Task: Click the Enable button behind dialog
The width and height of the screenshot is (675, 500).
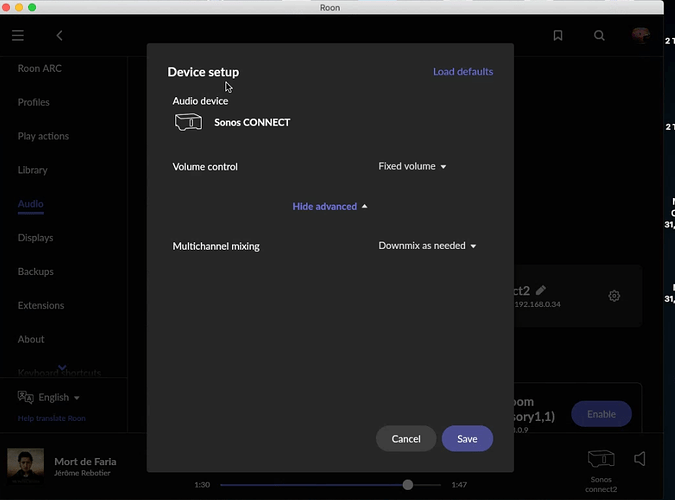Action: point(601,414)
